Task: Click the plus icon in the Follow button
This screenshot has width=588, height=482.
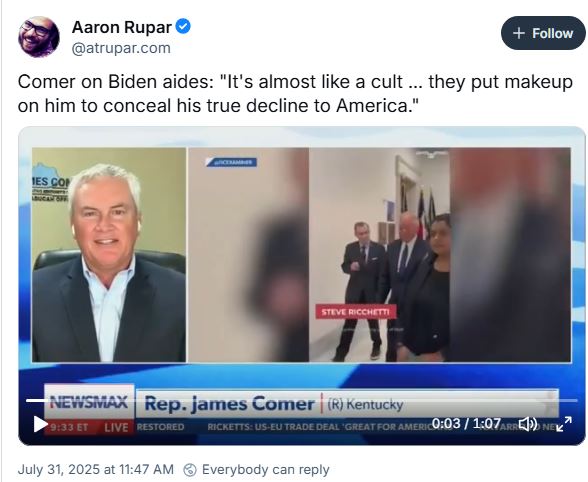Action: [x=518, y=33]
